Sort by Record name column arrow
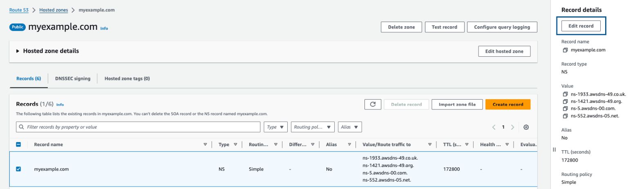 pyautogui.click(x=205, y=145)
